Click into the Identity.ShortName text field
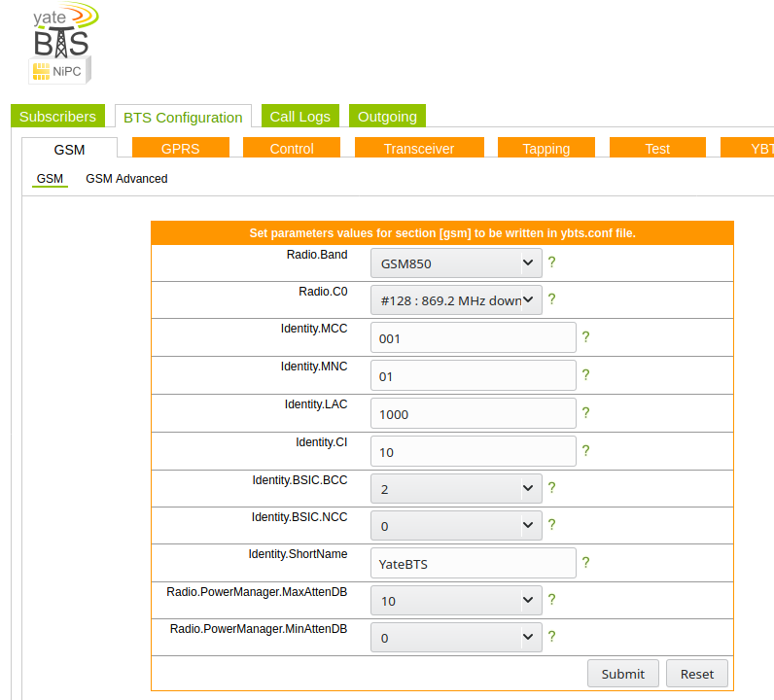774x700 pixels. [473, 563]
